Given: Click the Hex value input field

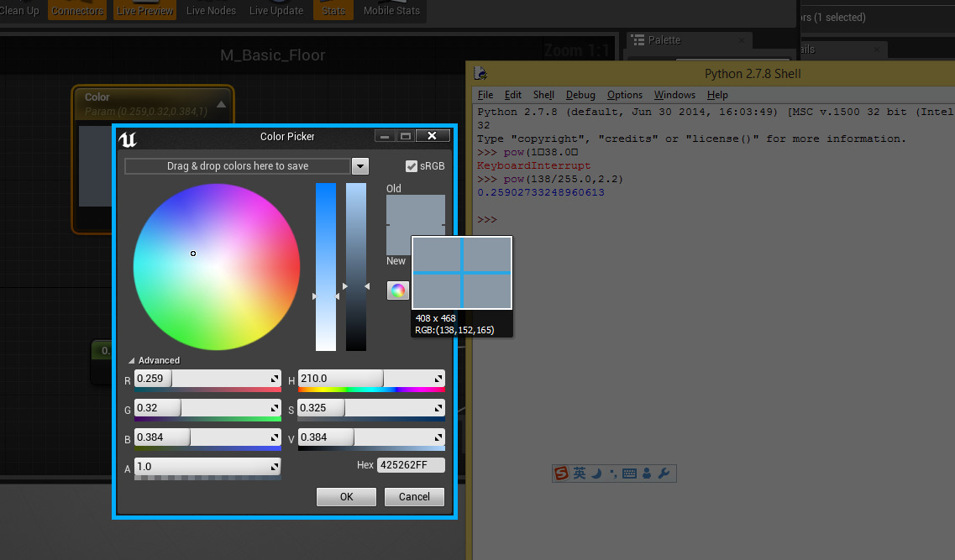Looking at the screenshot, I should [411, 465].
